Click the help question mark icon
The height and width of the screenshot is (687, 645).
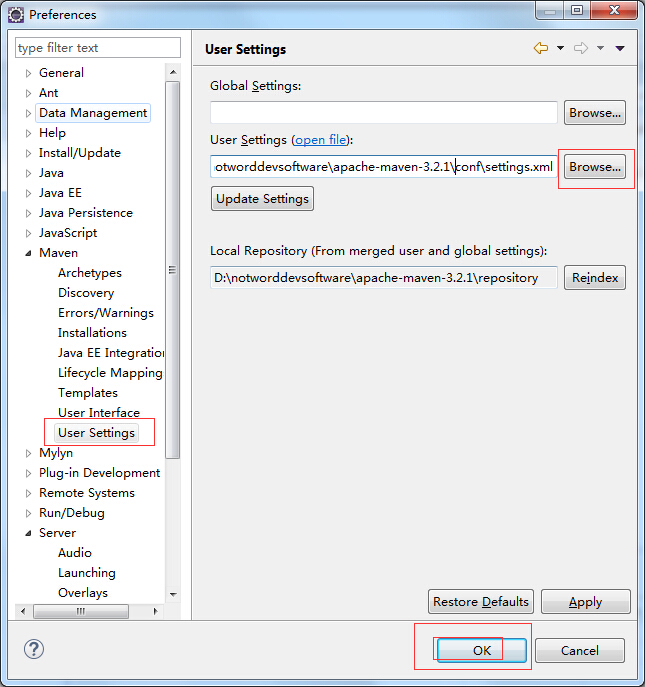tap(34, 649)
